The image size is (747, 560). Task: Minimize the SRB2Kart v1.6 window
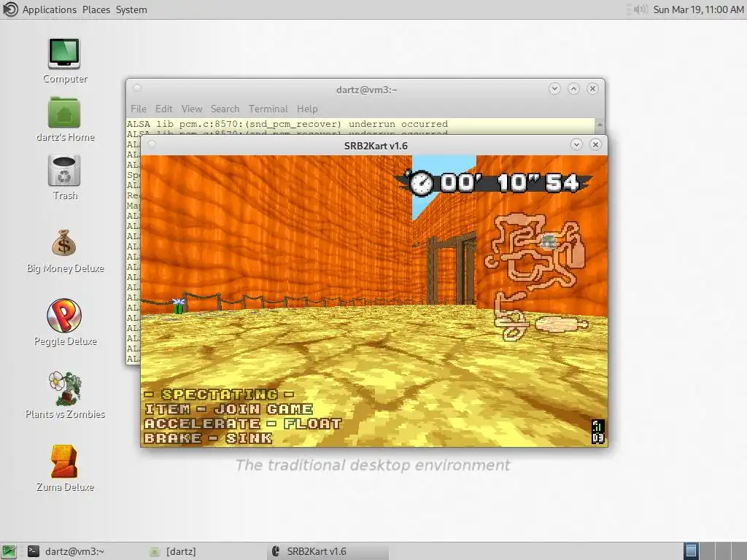[x=576, y=145]
